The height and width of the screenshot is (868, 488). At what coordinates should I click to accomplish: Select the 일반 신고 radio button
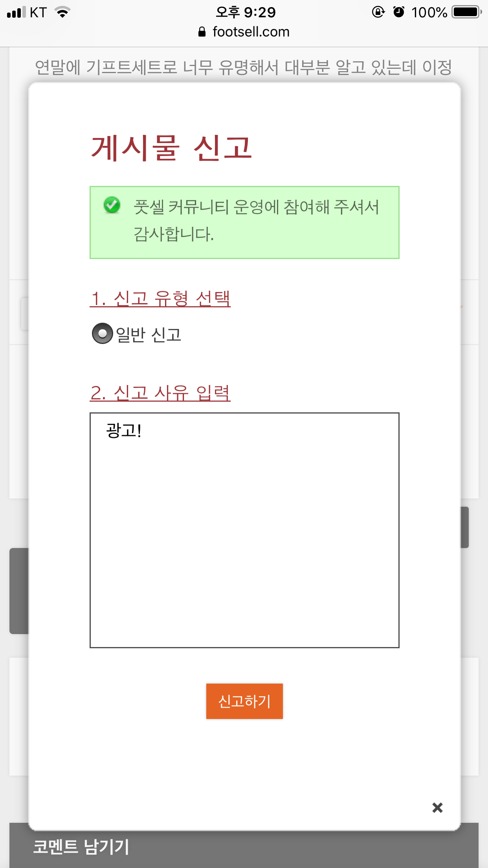point(102,333)
